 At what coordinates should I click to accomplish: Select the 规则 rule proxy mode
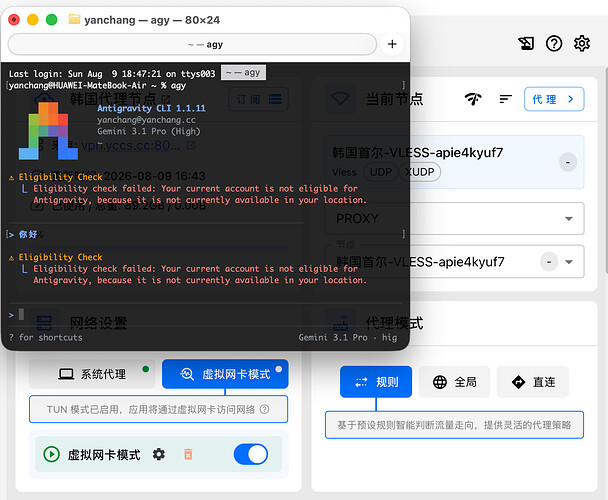click(x=376, y=382)
